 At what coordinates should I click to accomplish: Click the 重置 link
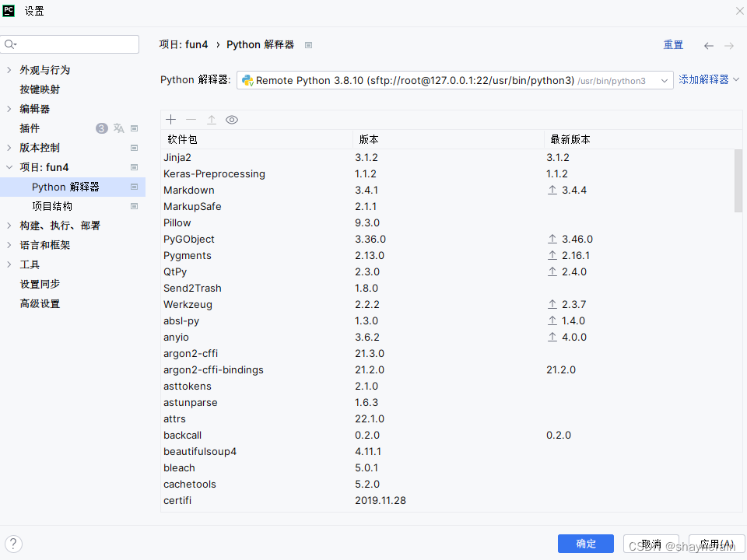[673, 44]
